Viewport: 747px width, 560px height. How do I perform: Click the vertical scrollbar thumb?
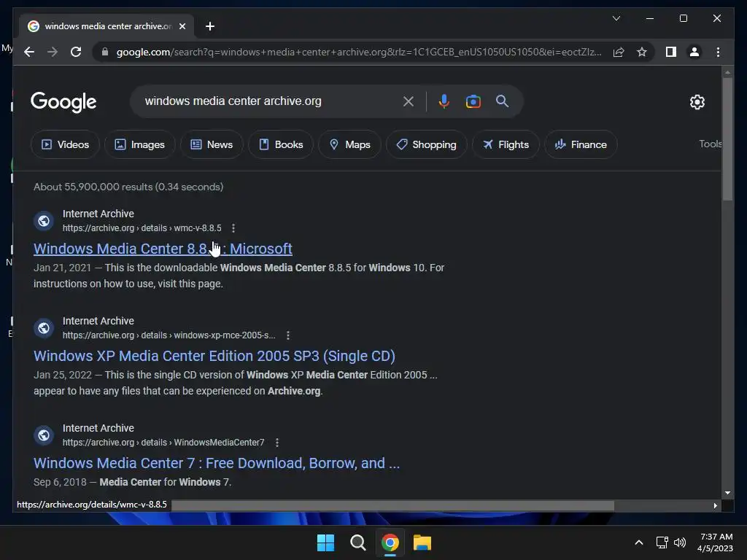pyautogui.click(x=727, y=139)
